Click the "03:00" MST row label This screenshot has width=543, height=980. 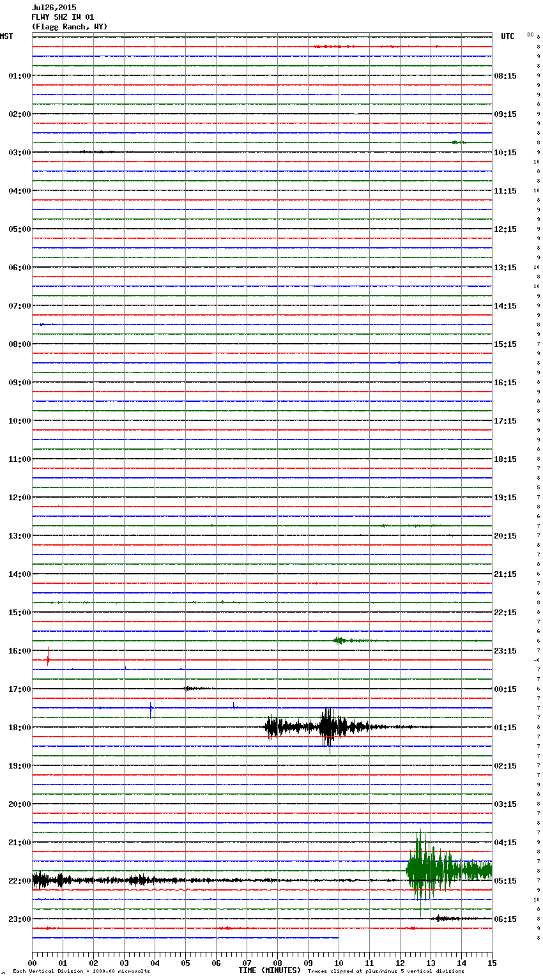click(20, 153)
